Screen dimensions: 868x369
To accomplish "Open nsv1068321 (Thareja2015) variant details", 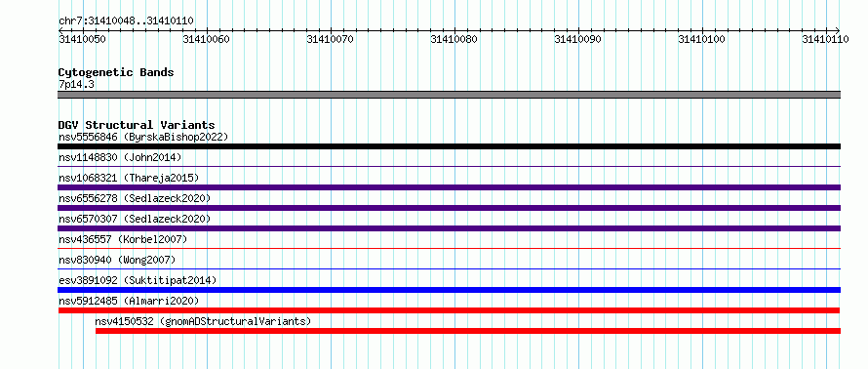I will [x=129, y=178].
